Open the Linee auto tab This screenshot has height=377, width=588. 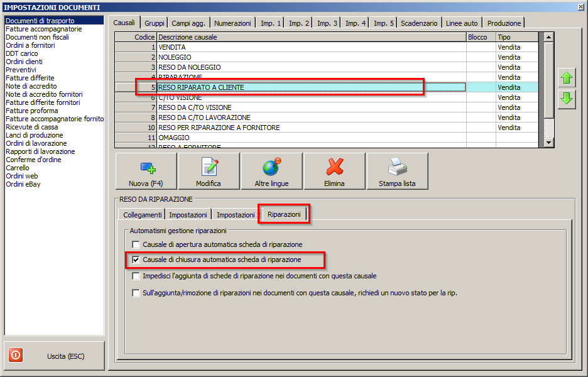(x=462, y=23)
